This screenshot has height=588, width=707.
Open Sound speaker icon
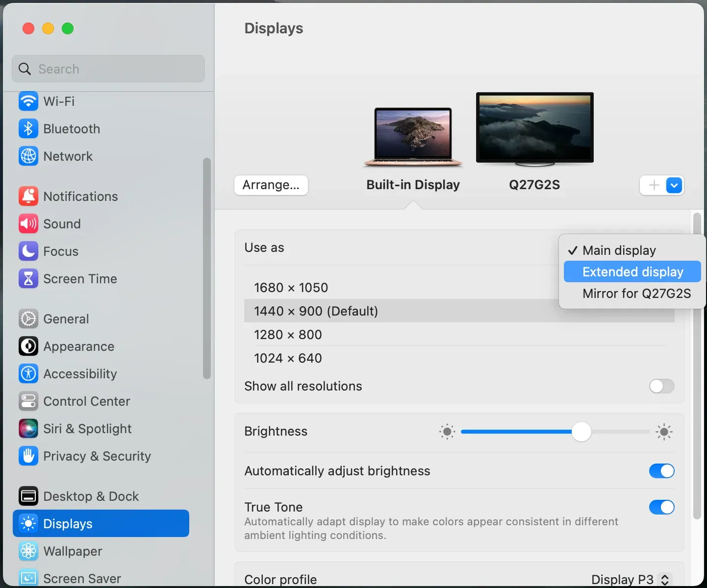pyautogui.click(x=28, y=224)
